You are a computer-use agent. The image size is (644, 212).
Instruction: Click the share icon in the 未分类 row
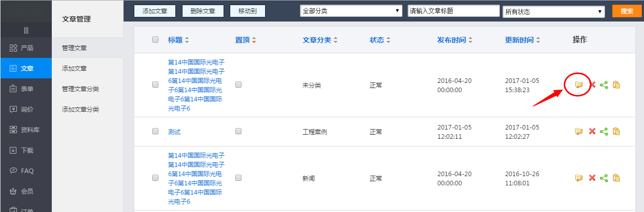click(x=604, y=85)
